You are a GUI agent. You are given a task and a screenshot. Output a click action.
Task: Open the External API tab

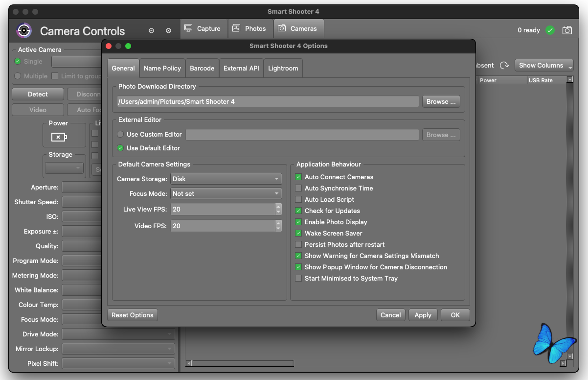coord(241,68)
